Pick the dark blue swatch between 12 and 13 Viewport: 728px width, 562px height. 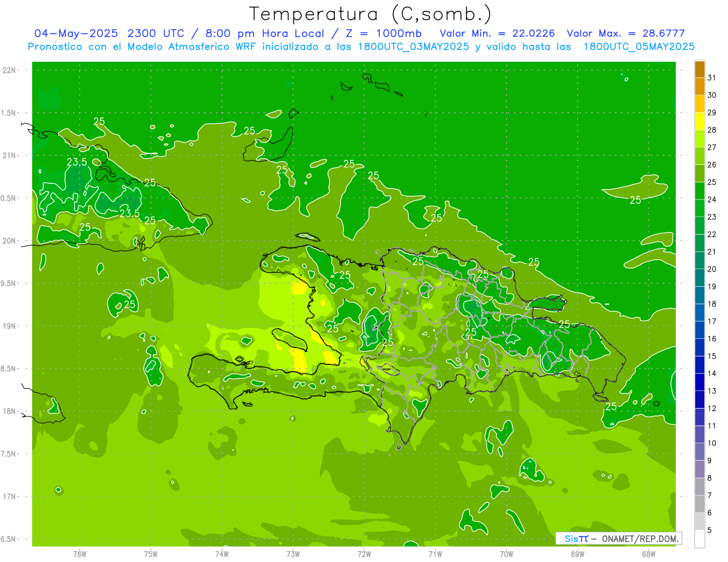699,400
